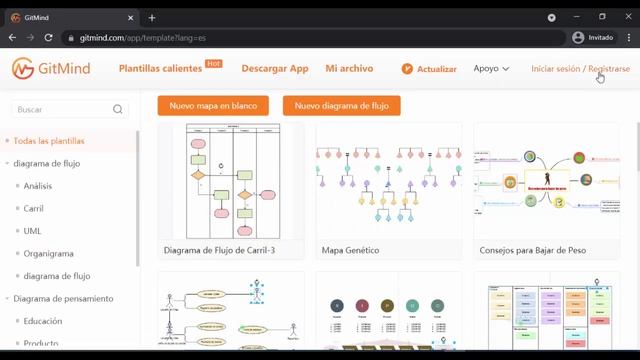The image size is (640, 360).
Task: Open Descargar App page
Action: pos(275,69)
